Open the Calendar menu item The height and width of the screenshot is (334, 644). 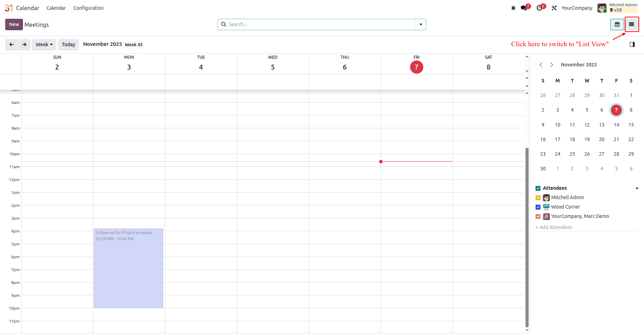[x=56, y=8]
